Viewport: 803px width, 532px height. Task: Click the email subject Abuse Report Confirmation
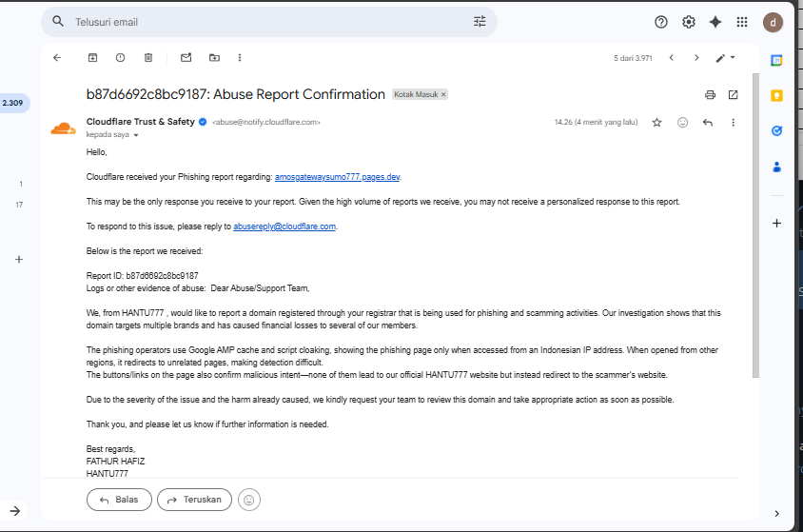pyautogui.click(x=236, y=94)
